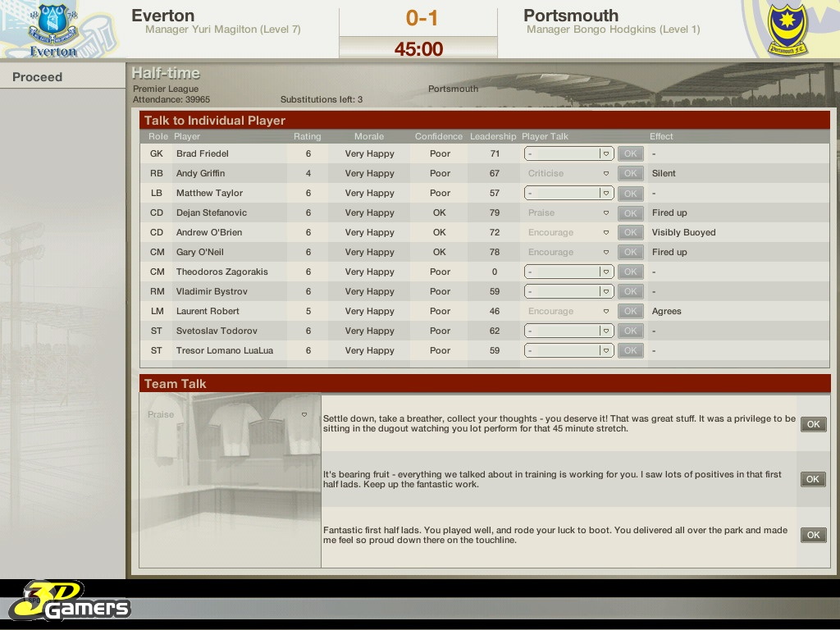Click the Leadership column header

493,136
